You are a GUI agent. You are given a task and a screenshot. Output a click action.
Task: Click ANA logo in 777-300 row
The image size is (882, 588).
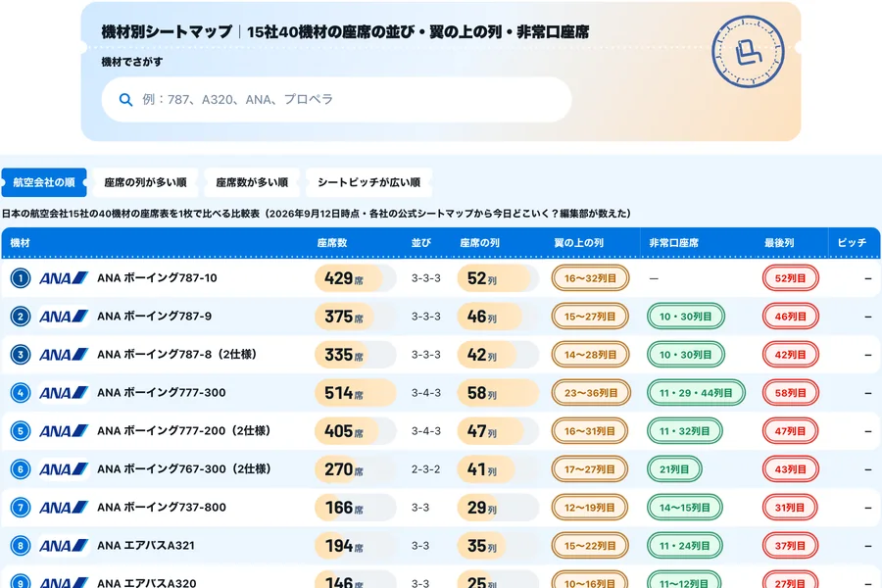pos(64,393)
